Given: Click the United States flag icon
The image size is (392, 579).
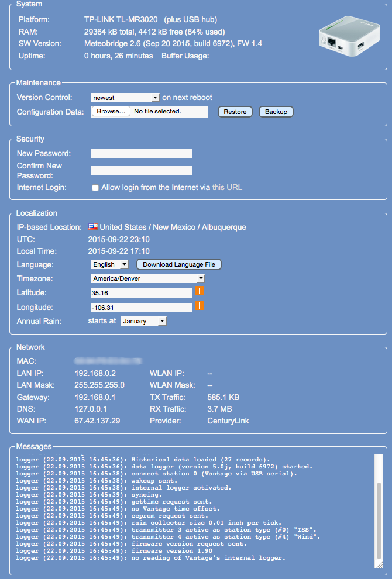Looking at the screenshot, I should click(x=92, y=227).
